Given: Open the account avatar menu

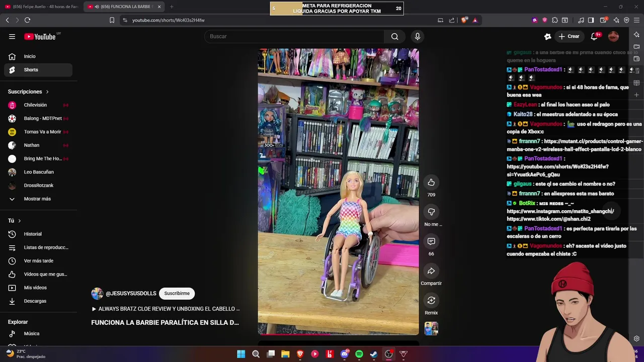Looking at the screenshot, I should pyautogui.click(x=613, y=36).
